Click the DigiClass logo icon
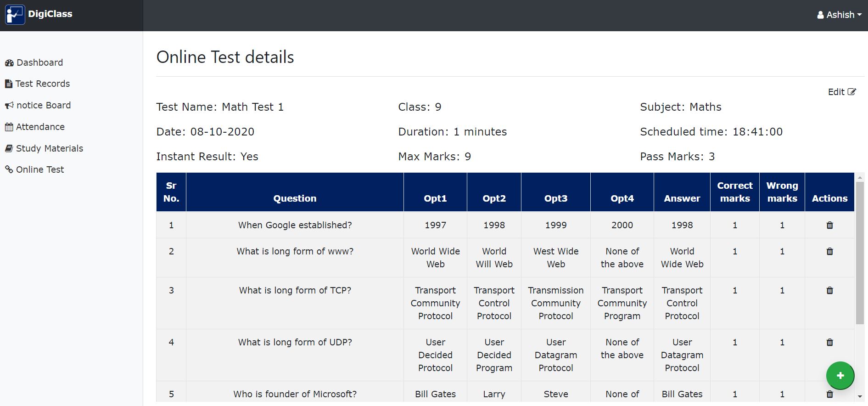 [x=15, y=15]
